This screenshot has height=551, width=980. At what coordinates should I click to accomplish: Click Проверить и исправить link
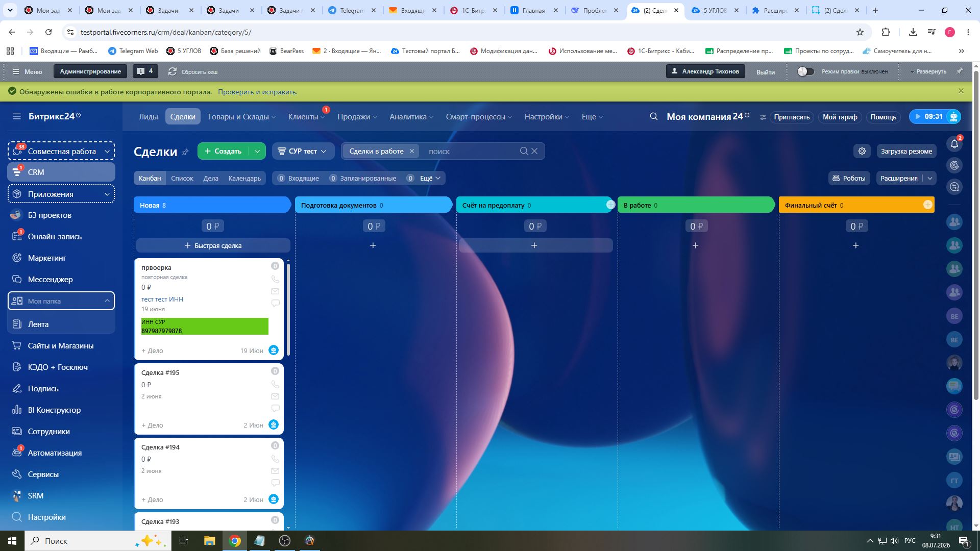(x=258, y=92)
